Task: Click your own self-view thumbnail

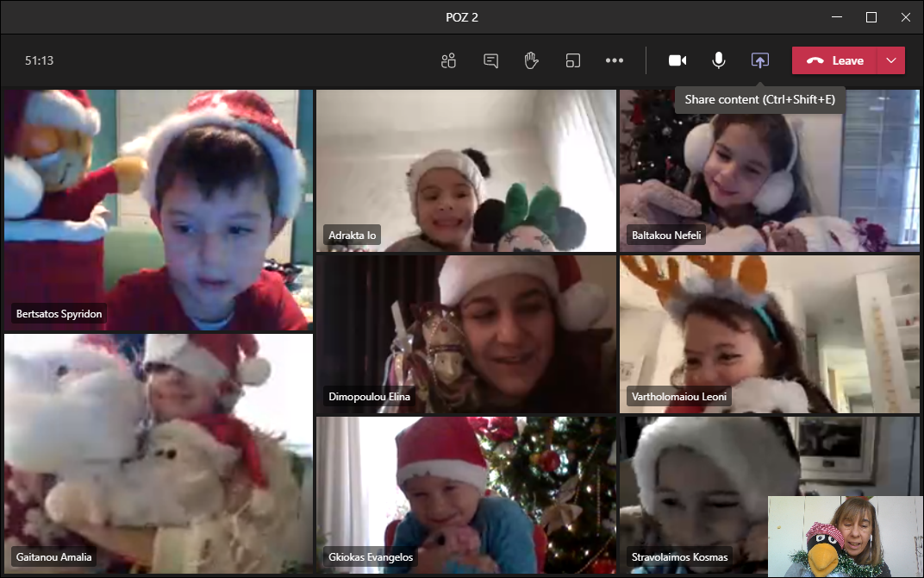Action: coord(845,536)
